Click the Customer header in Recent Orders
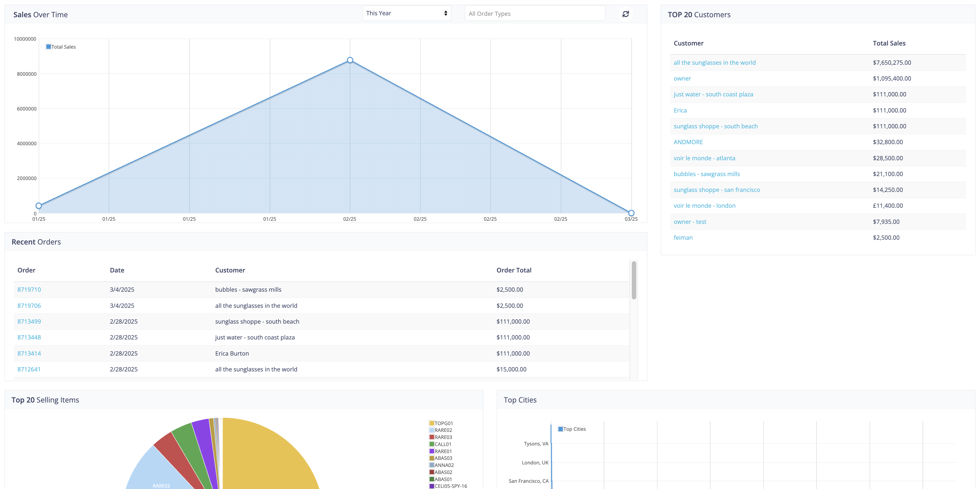 pos(230,270)
